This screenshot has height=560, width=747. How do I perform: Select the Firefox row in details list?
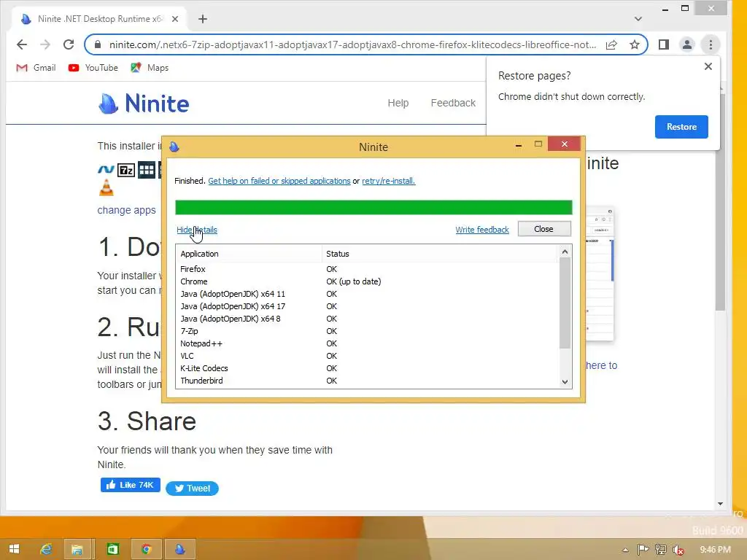(368, 269)
